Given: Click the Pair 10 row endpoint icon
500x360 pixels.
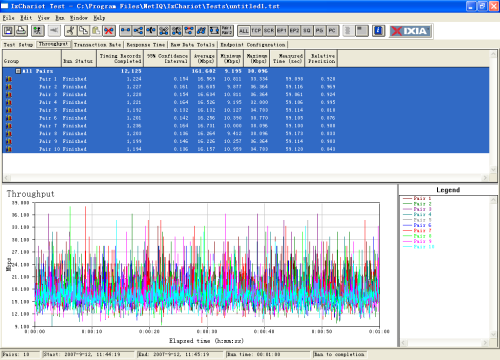Looking at the screenshot, I should 9,149.
